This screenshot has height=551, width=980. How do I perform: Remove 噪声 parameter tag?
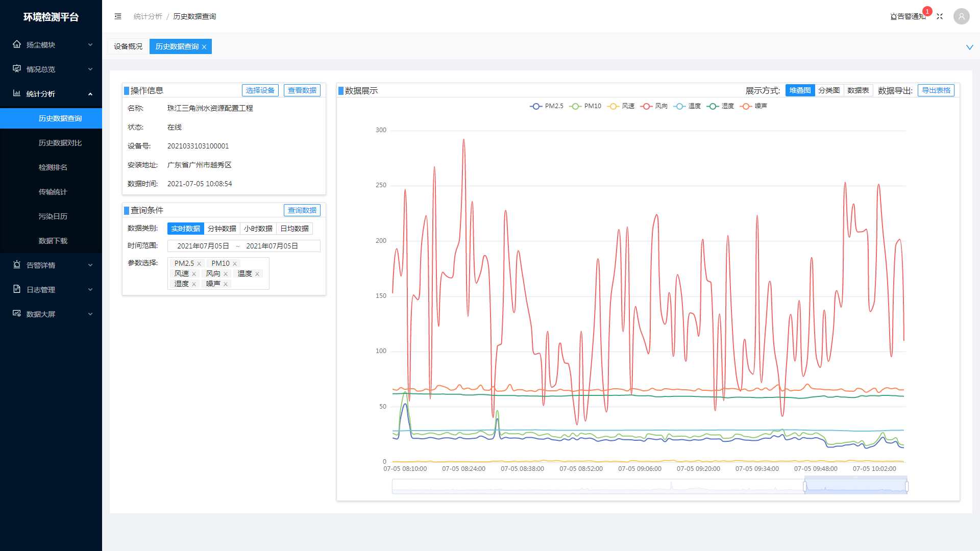pyautogui.click(x=226, y=284)
